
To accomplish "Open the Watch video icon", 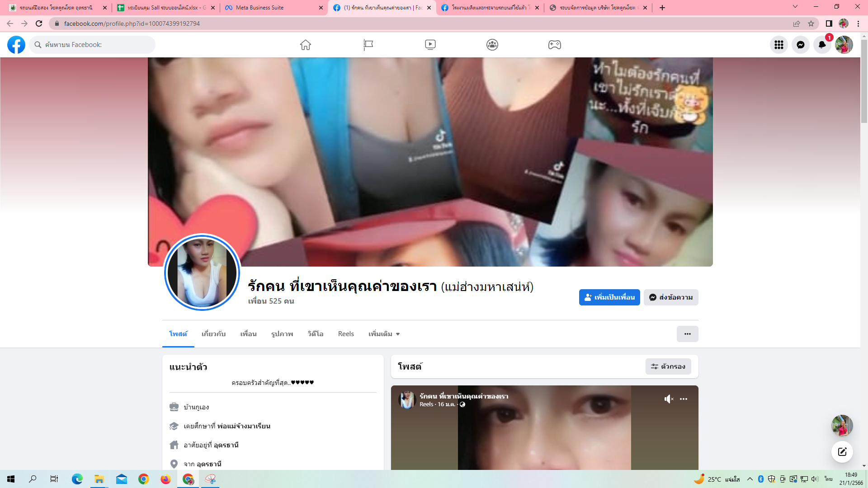I will (430, 45).
